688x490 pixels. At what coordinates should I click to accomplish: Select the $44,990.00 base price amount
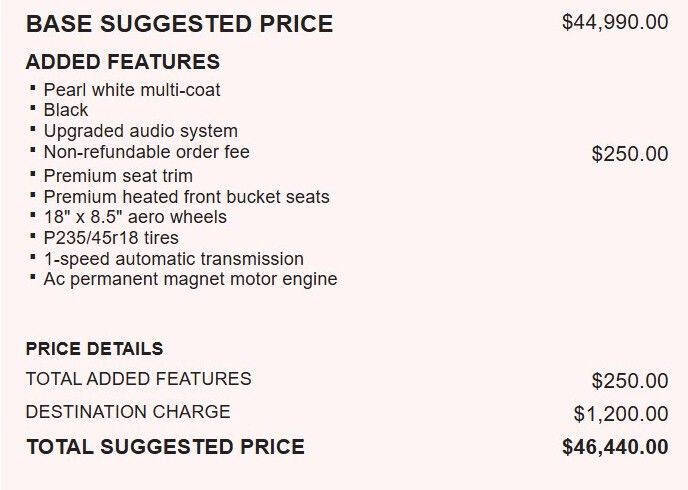point(615,22)
